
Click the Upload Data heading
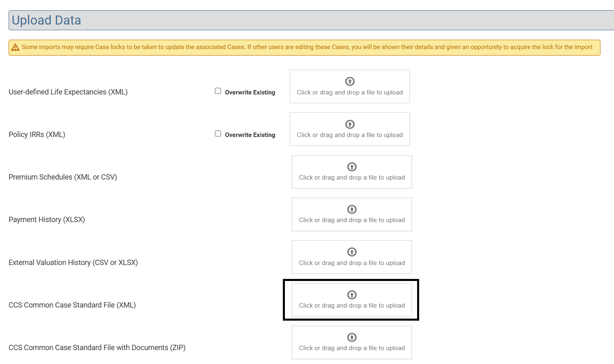click(46, 20)
